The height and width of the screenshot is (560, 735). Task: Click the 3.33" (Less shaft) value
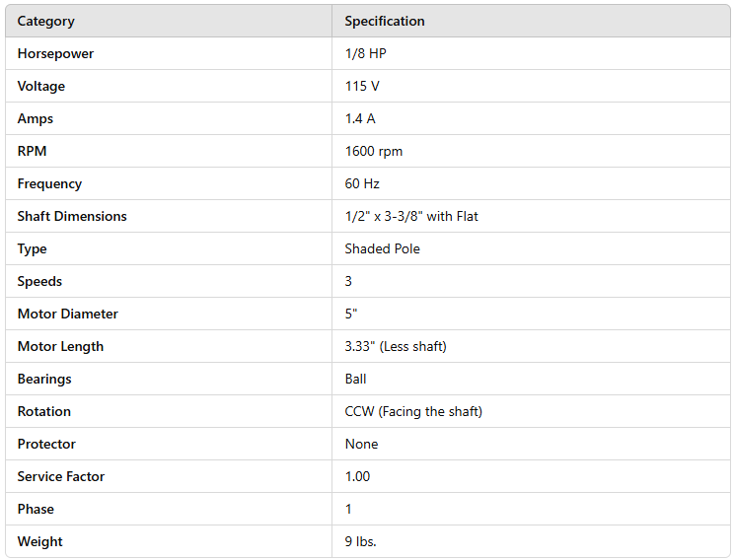tap(398, 346)
